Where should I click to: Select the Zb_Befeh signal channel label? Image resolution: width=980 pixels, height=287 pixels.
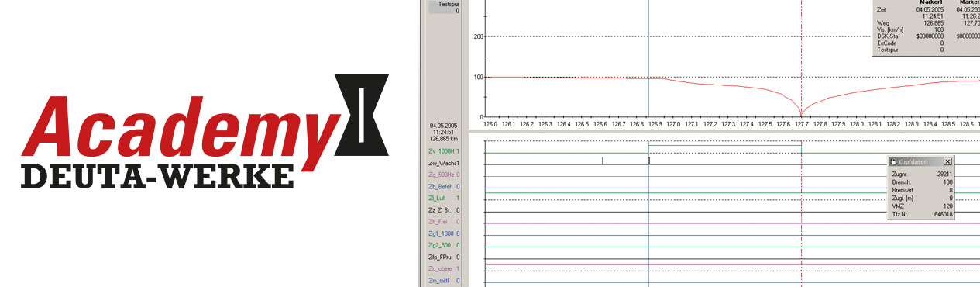pyautogui.click(x=440, y=187)
